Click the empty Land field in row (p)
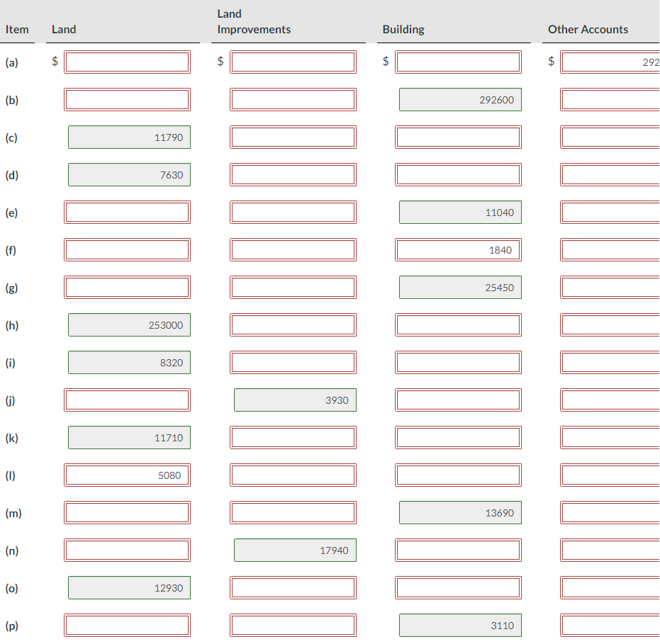 click(x=128, y=625)
